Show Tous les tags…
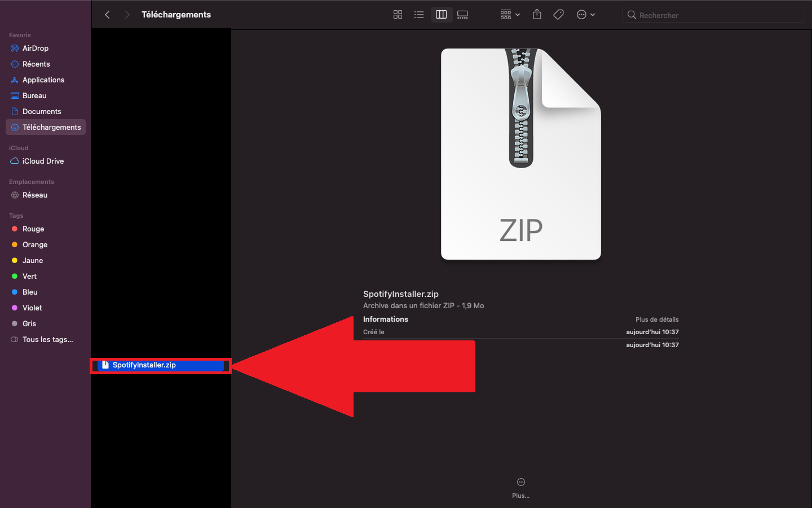Image resolution: width=812 pixels, height=508 pixels. pyautogui.click(x=45, y=339)
